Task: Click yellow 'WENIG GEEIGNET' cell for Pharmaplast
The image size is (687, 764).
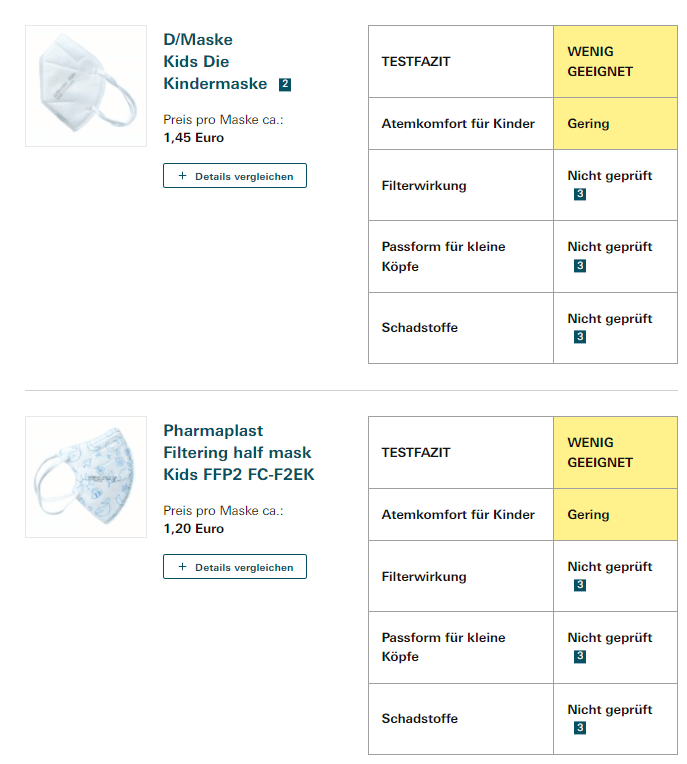Action: (615, 453)
